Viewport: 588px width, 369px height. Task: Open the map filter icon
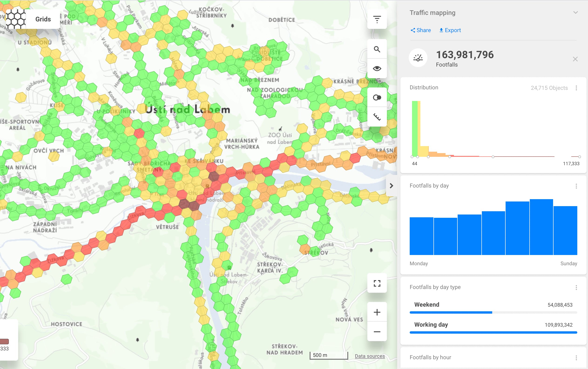(x=377, y=19)
